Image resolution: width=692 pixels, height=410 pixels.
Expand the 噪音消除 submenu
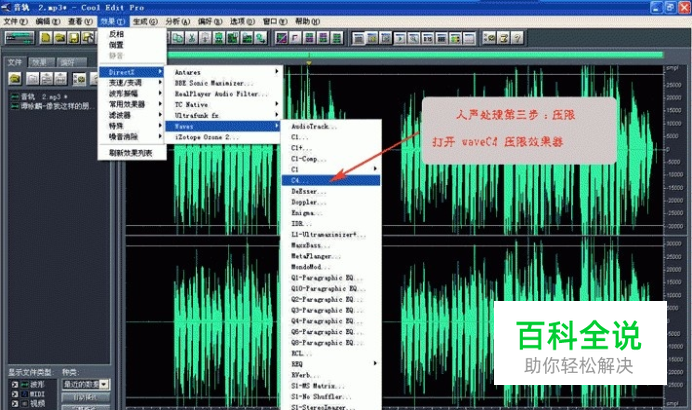coord(132,136)
